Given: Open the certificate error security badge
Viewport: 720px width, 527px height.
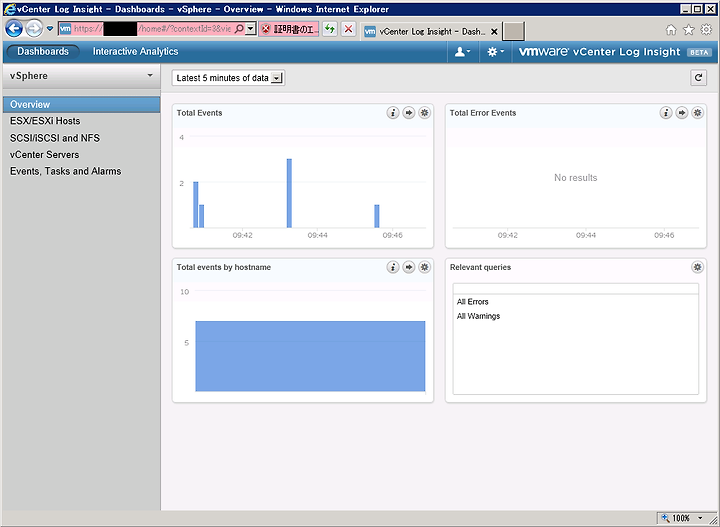Looking at the screenshot, I should pyautogui.click(x=289, y=29).
